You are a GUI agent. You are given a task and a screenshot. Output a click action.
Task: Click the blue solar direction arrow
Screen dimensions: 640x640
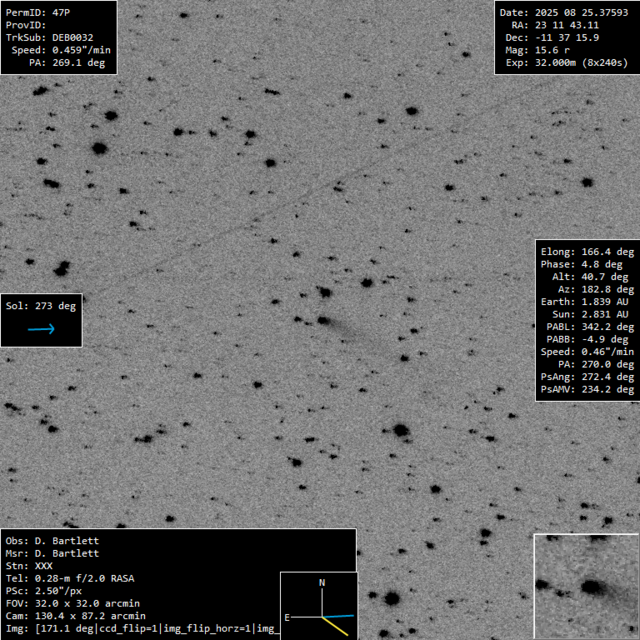pos(41,328)
